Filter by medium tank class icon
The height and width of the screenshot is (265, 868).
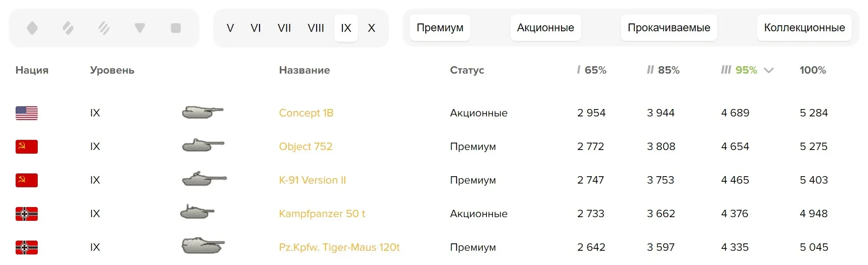(x=68, y=28)
